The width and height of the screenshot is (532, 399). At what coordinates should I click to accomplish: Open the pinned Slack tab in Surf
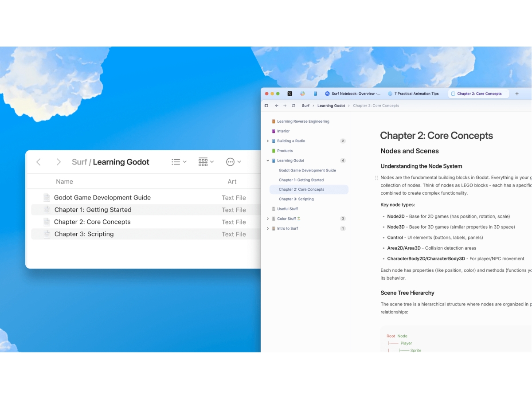[x=302, y=94]
